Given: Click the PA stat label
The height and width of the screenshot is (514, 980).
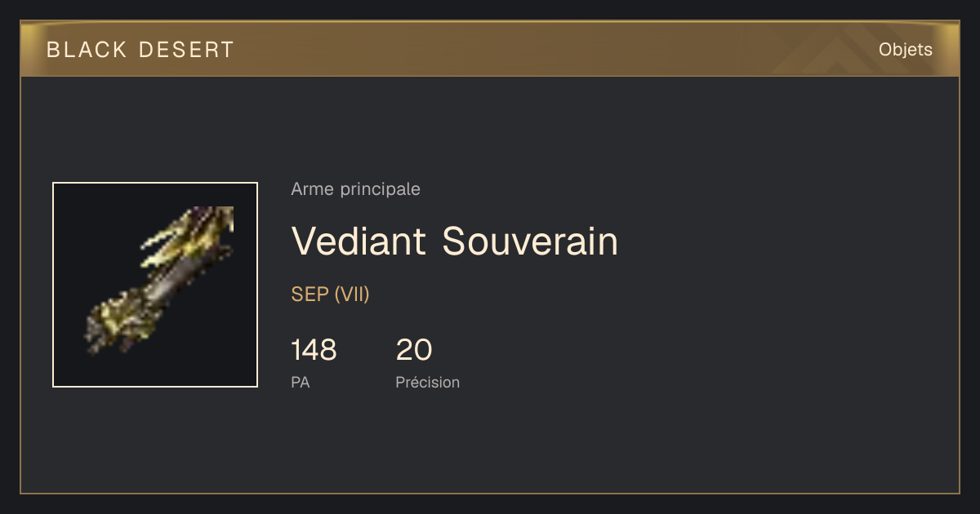Looking at the screenshot, I should (x=301, y=382).
